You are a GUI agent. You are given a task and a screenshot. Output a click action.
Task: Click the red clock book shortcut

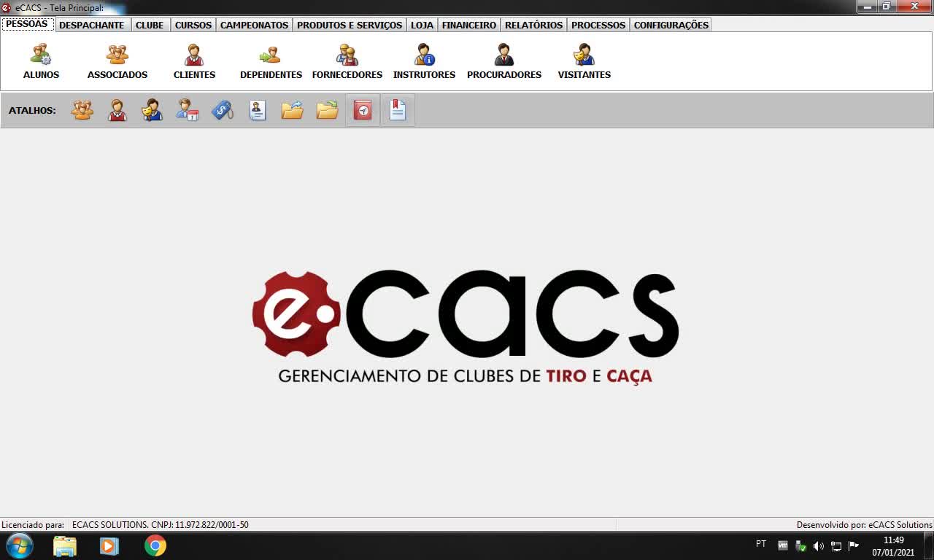363,110
